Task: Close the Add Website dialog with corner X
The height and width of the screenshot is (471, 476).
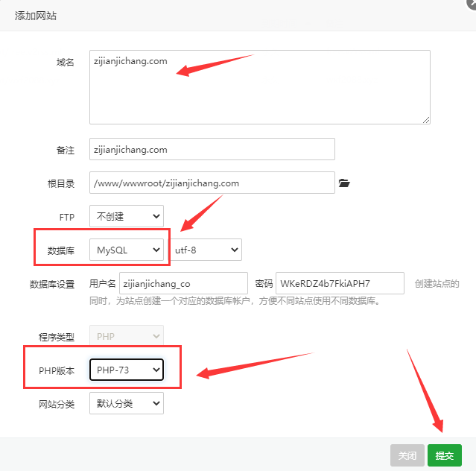Action: (x=472, y=3)
